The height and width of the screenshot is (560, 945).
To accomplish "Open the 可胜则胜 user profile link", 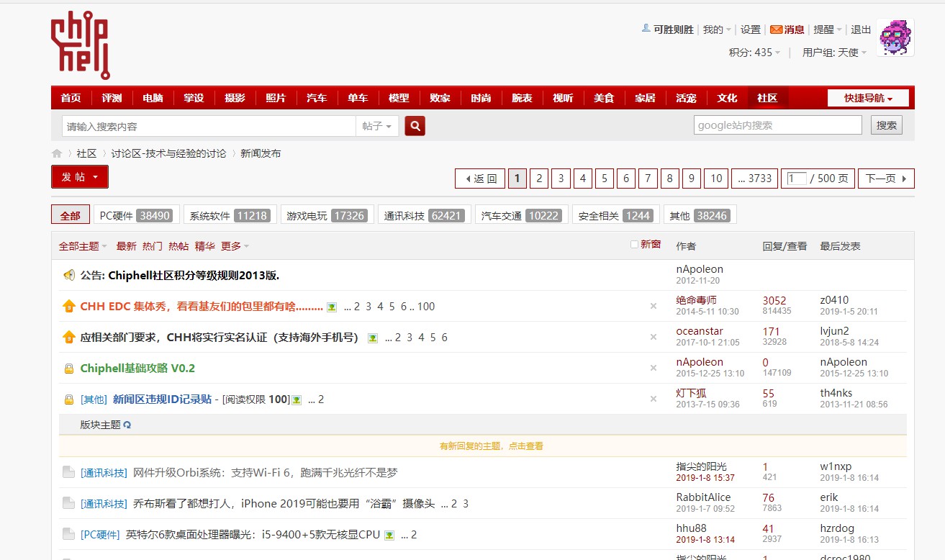I will point(674,30).
